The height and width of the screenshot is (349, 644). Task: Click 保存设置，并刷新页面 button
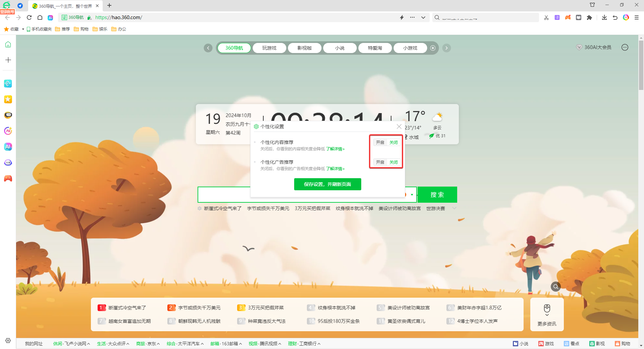pos(328,184)
